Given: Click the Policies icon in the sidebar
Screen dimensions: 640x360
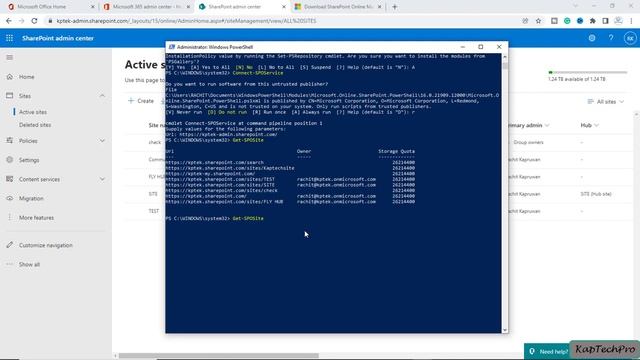Looking at the screenshot, I should pos(10,140).
